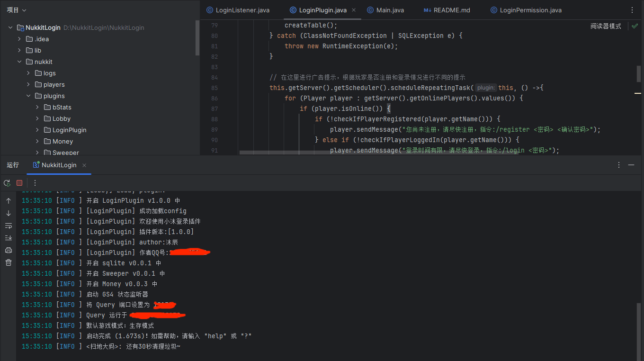Image resolution: width=644 pixels, height=361 pixels.
Task: Collapse the NukkitLogin root node
Action: 10,27
